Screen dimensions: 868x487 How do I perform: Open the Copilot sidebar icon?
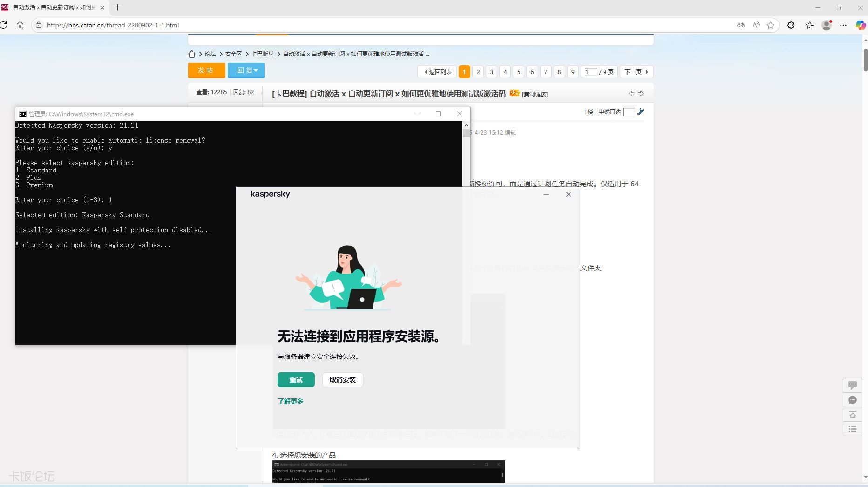(861, 25)
